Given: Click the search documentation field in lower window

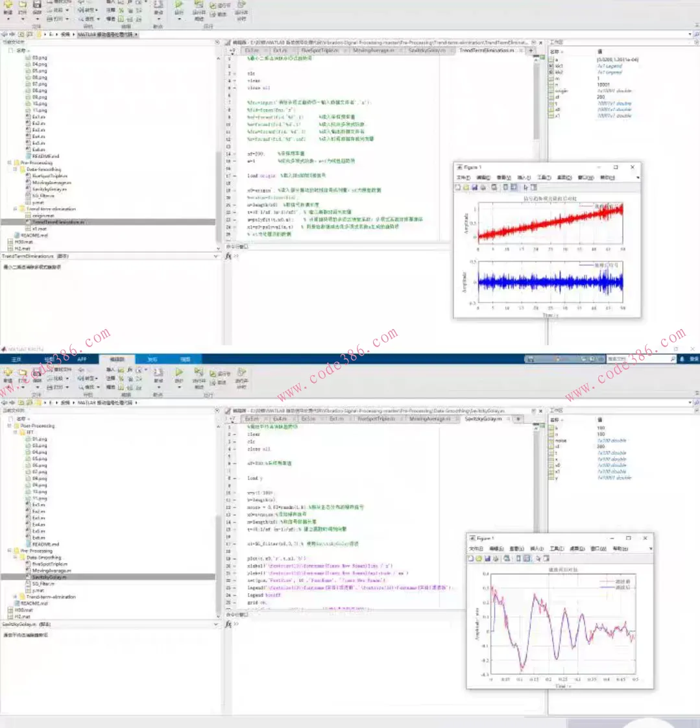Looking at the screenshot, I should click(x=638, y=359).
